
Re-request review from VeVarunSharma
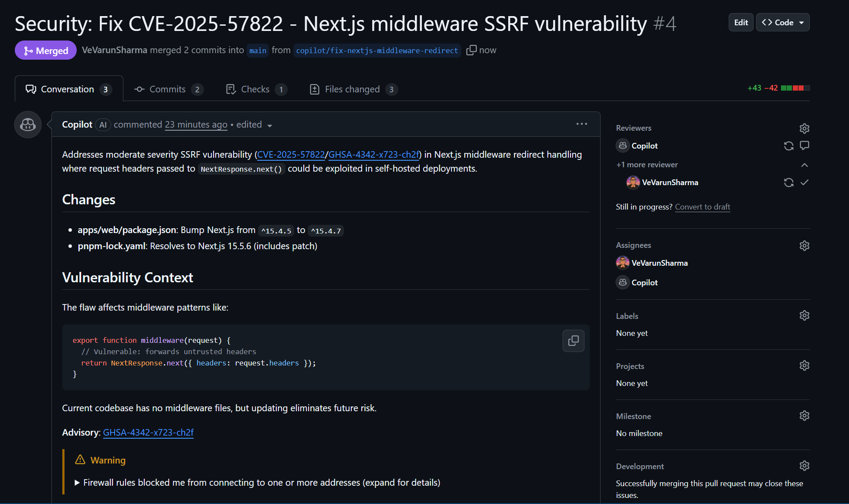point(788,183)
